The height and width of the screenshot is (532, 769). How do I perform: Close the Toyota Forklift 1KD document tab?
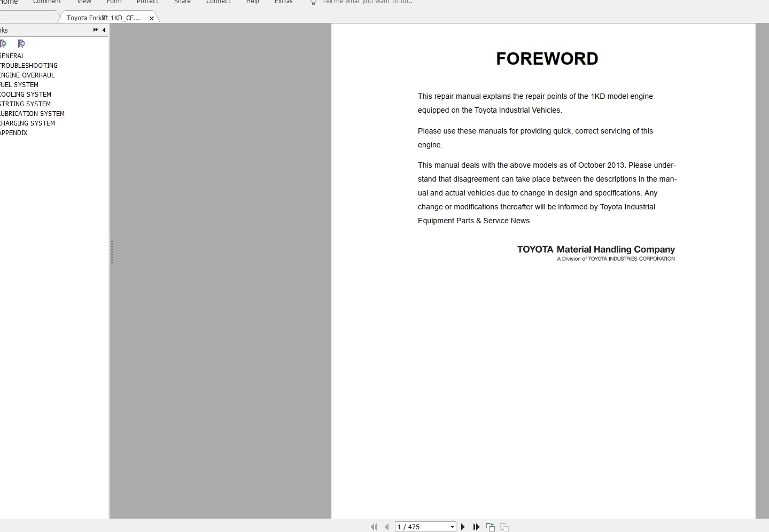[152, 18]
